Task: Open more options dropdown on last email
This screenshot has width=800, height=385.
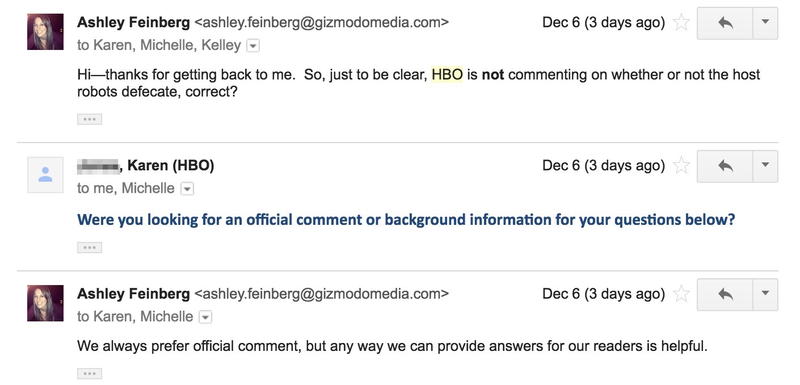Action: click(x=765, y=294)
